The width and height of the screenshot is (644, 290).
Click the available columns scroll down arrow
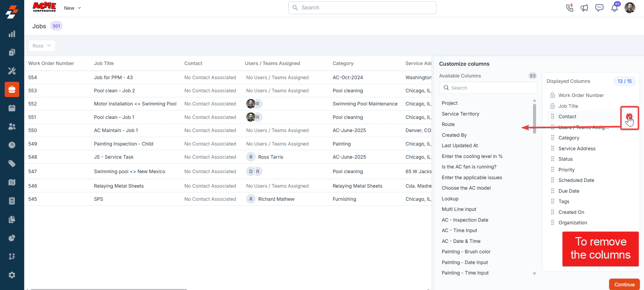pos(534,274)
